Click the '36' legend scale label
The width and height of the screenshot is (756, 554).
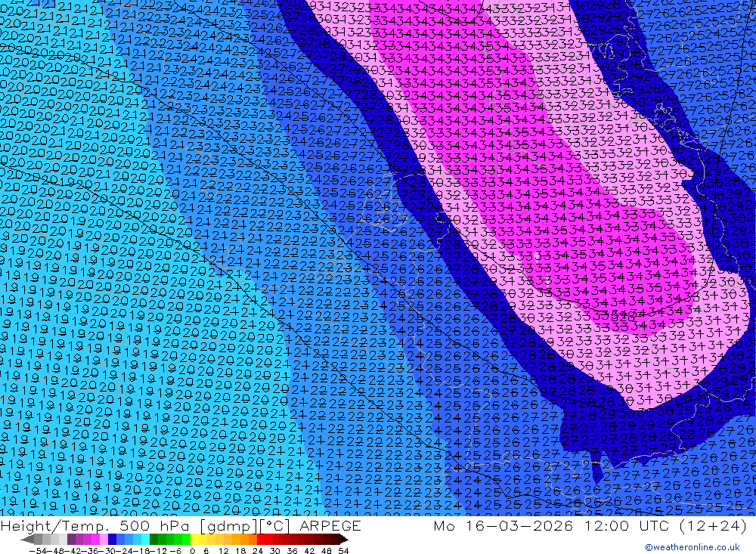292,551
